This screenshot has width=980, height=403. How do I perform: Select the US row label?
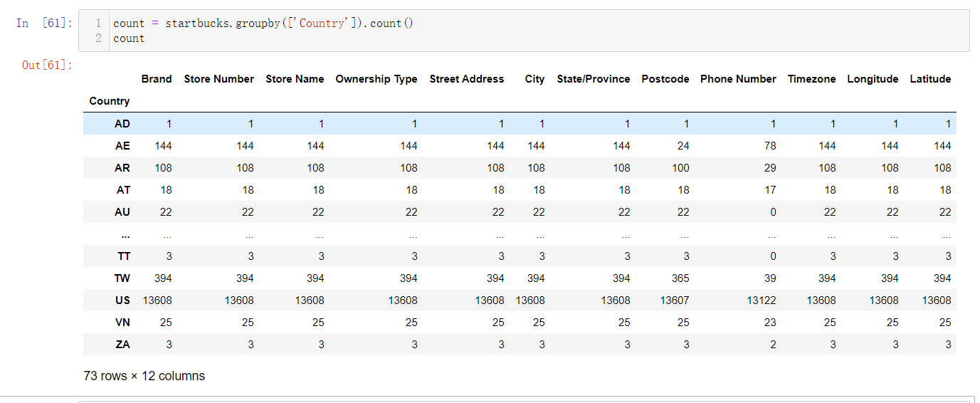[122, 300]
